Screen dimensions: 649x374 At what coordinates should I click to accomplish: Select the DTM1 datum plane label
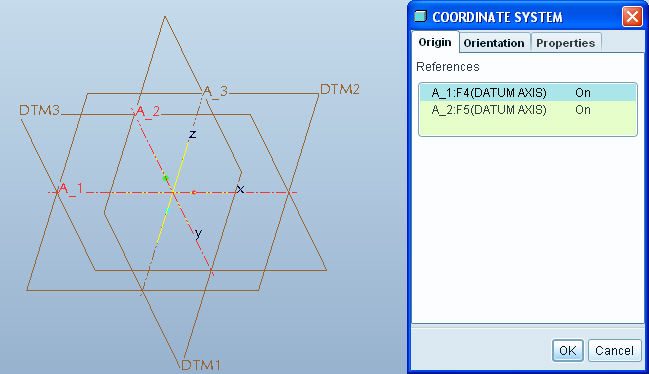click(201, 365)
